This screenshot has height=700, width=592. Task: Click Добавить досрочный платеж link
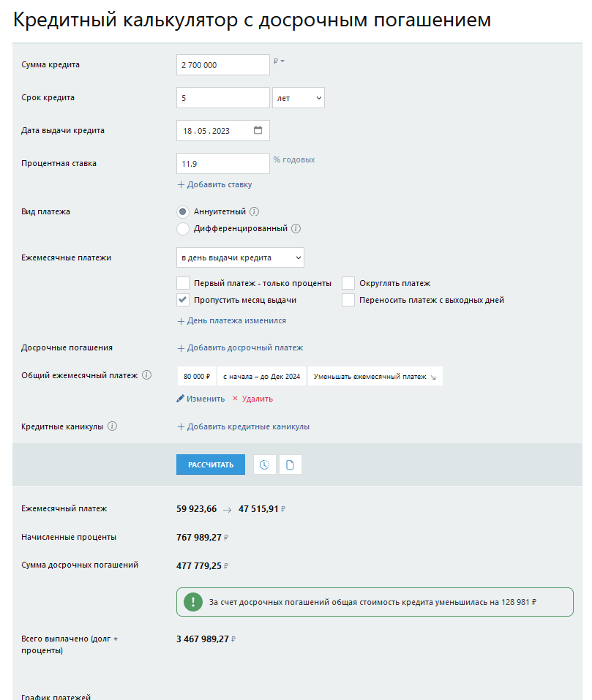[240, 347]
